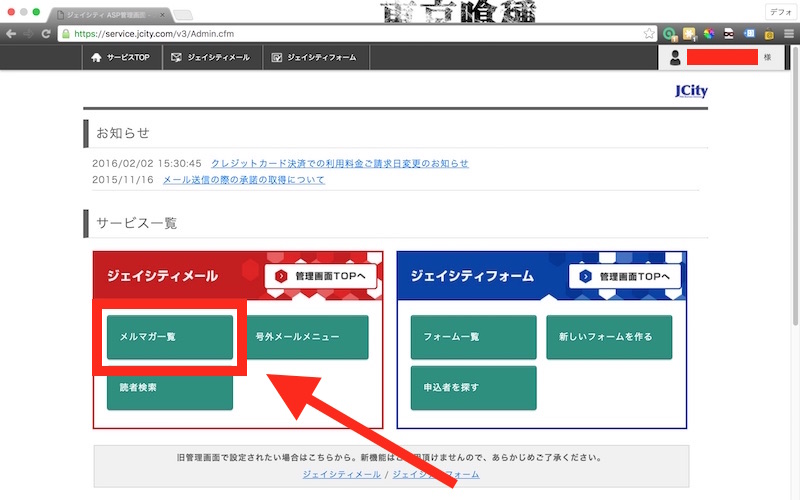Click the user silhouette icon
The image size is (800, 500).
[675, 58]
